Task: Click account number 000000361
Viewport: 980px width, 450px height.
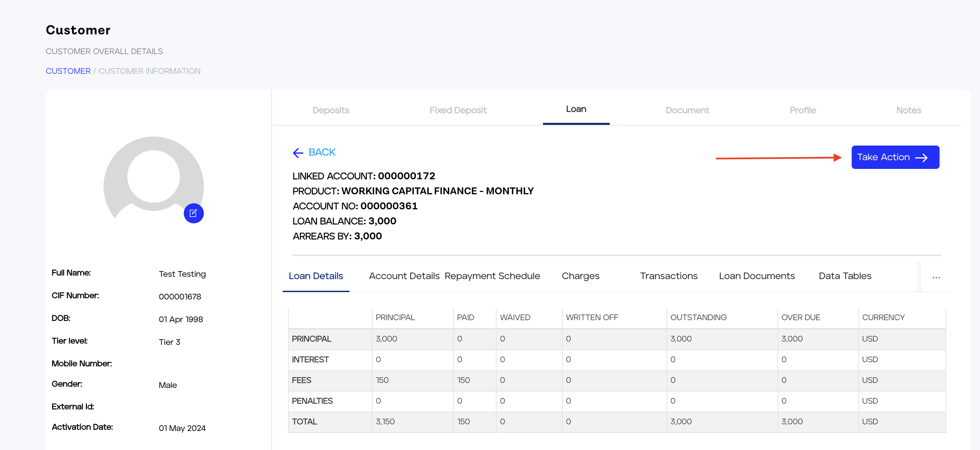Action: coord(389,206)
